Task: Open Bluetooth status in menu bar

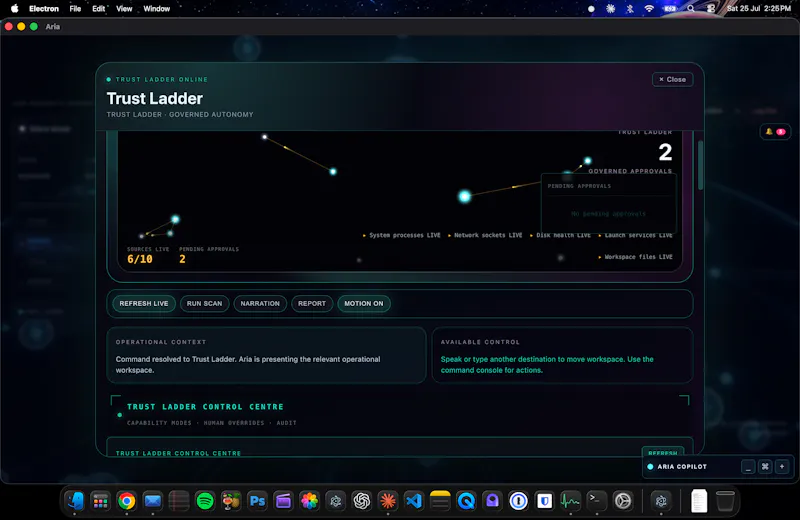Action: 630,9
